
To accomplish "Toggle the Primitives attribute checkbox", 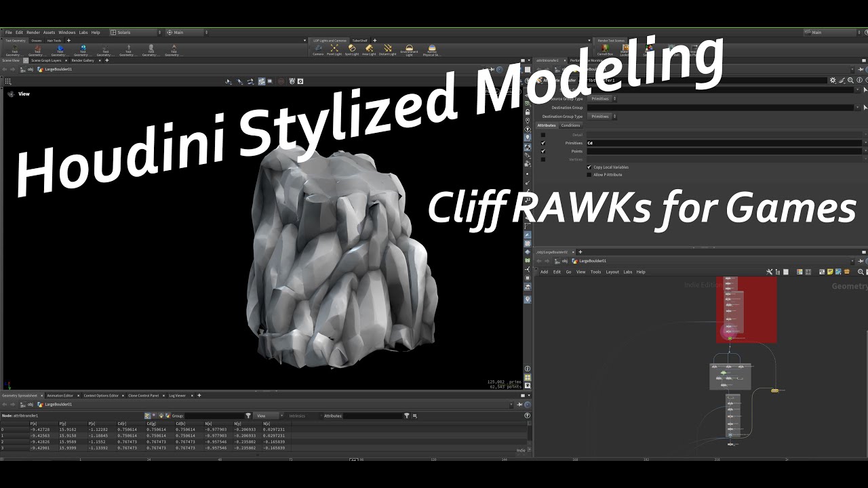I will click(x=542, y=143).
